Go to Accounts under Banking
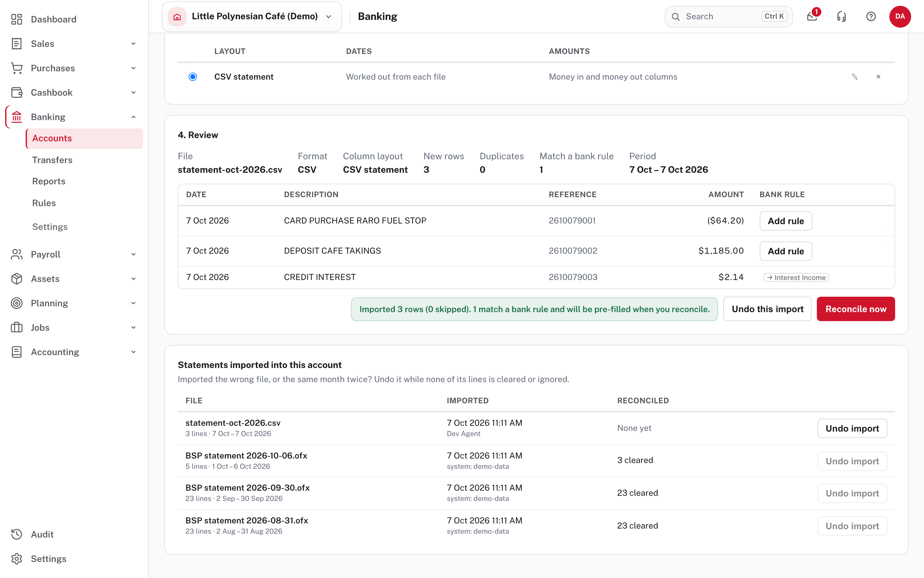The image size is (924, 578). click(84, 138)
